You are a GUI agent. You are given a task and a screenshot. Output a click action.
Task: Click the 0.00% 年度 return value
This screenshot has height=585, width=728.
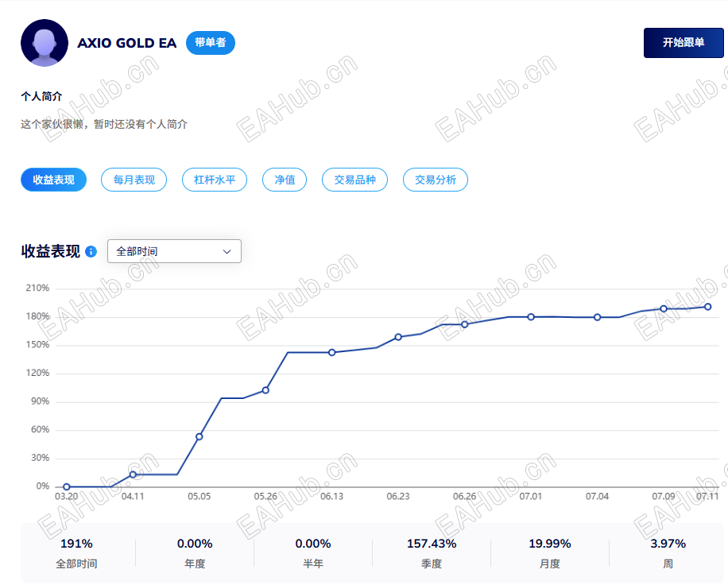(195, 543)
